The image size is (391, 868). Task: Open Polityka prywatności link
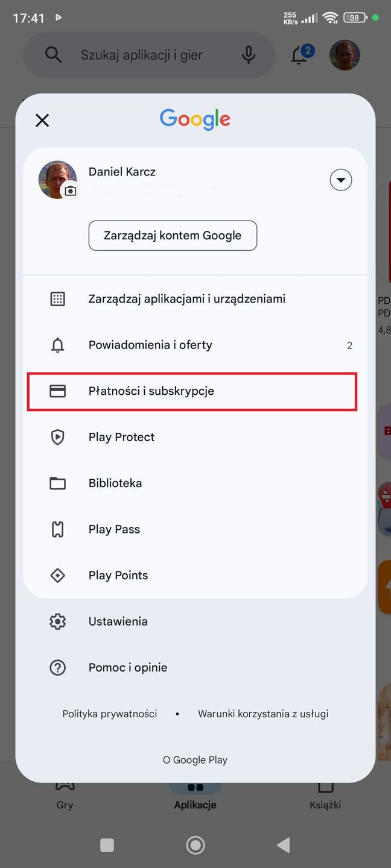pyautogui.click(x=110, y=714)
